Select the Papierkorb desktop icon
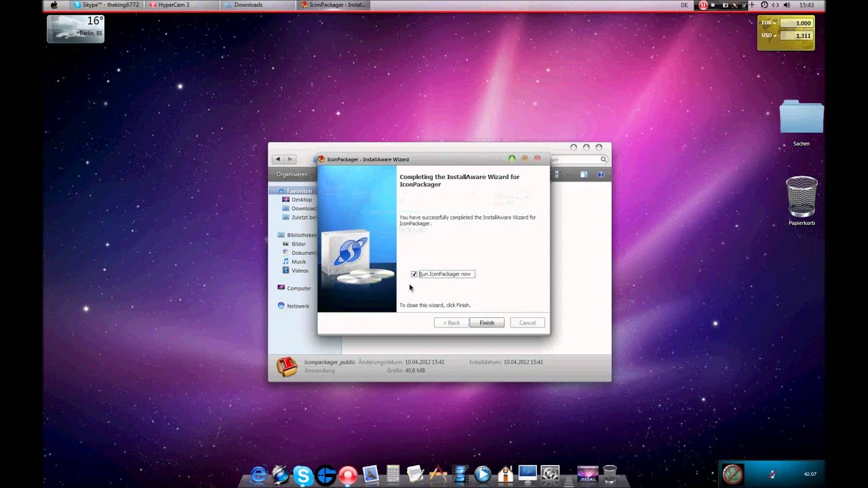 coord(802,201)
